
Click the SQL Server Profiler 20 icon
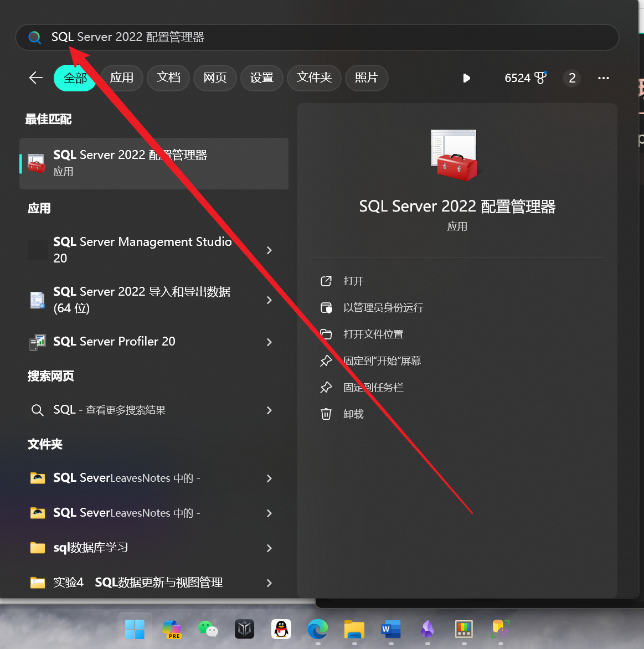click(x=37, y=342)
